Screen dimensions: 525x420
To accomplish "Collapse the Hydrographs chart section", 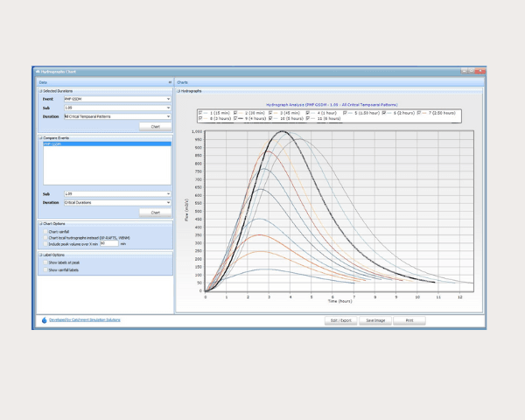I will [178, 91].
